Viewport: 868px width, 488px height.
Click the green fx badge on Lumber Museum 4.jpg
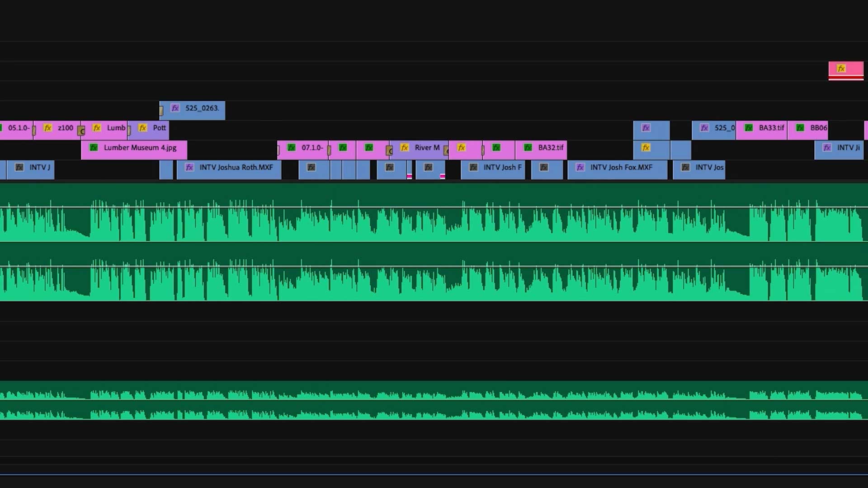[94, 147]
